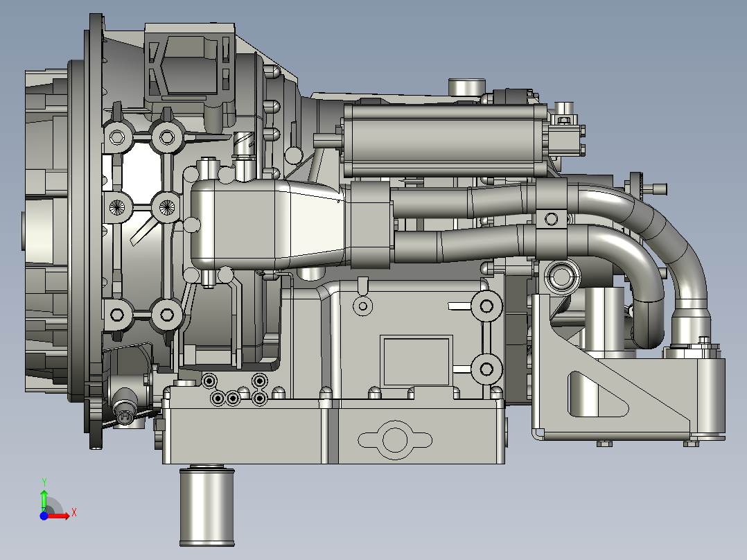This screenshot has height=560, width=747.
Task: Select the long horizontal cylinder housing on top
Action: pyautogui.click(x=444, y=140)
